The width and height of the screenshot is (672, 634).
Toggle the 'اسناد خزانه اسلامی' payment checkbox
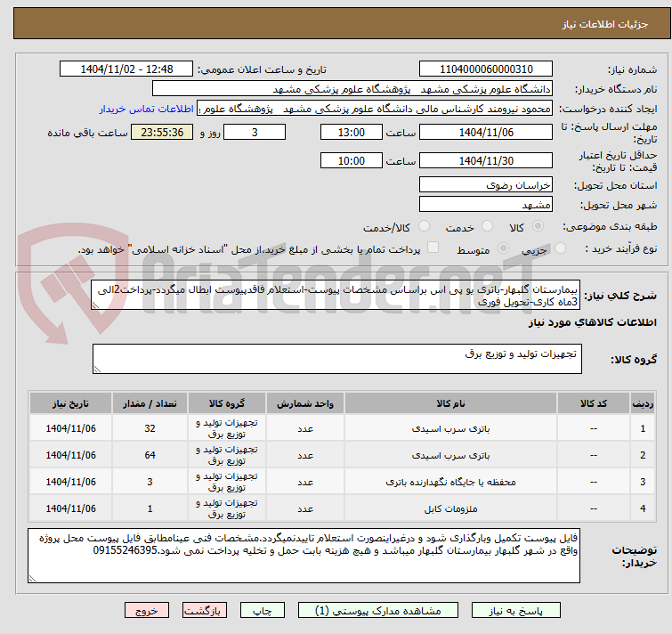[433, 248]
